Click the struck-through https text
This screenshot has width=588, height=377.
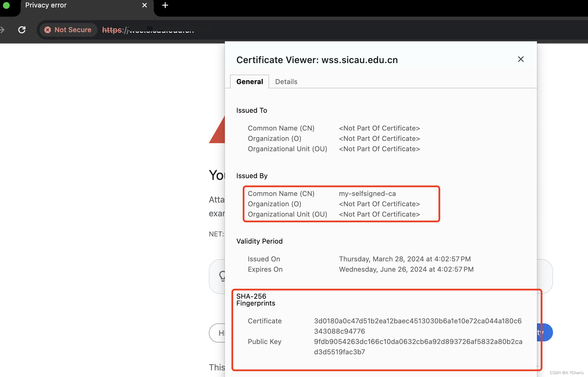(x=112, y=30)
